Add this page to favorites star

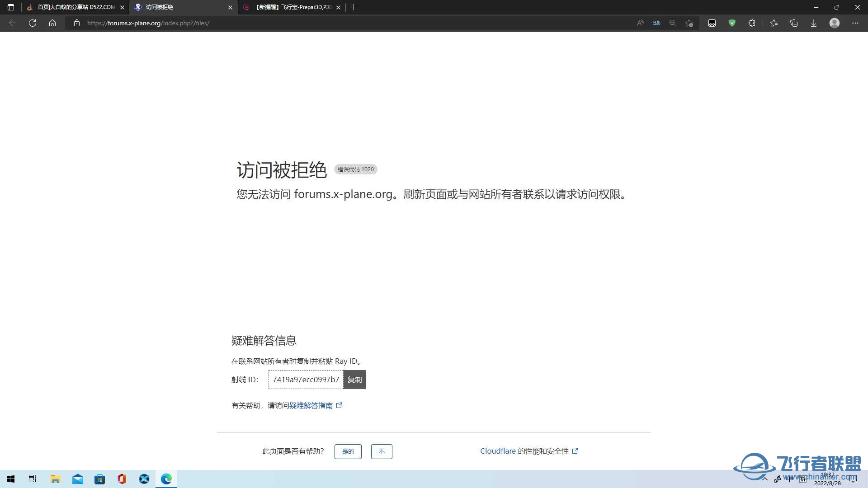689,23
